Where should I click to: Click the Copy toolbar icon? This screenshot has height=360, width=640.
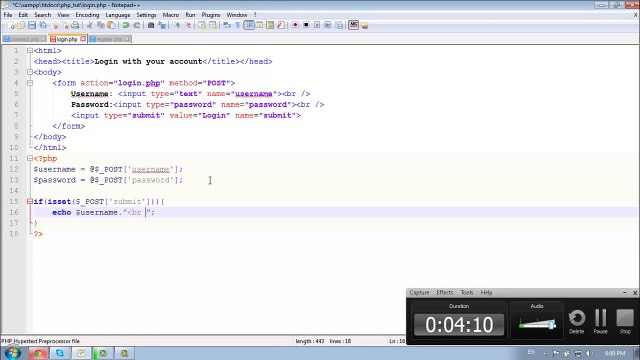point(100,25)
